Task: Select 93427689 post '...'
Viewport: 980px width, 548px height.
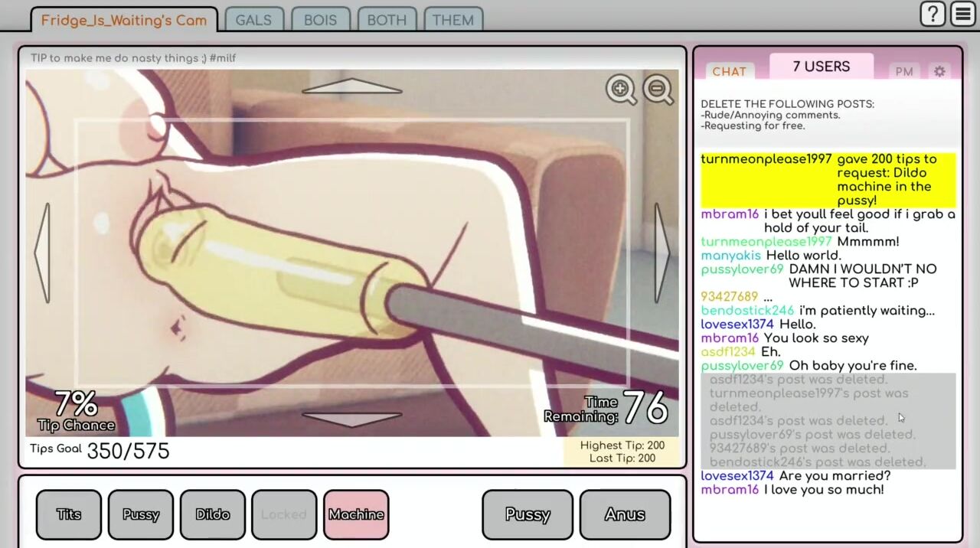Action: pos(737,297)
